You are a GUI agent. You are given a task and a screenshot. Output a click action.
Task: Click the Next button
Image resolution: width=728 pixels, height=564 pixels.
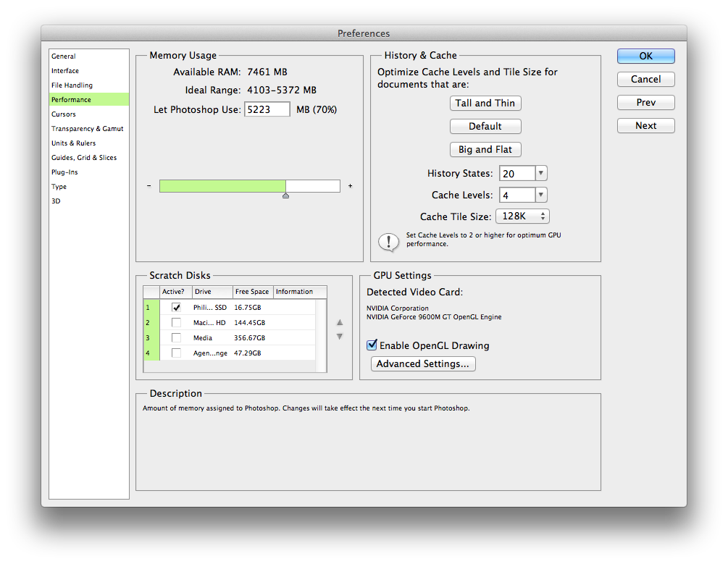click(646, 126)
